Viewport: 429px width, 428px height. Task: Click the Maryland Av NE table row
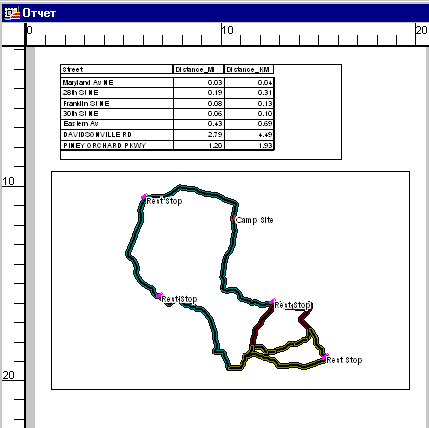click(167, 83)
